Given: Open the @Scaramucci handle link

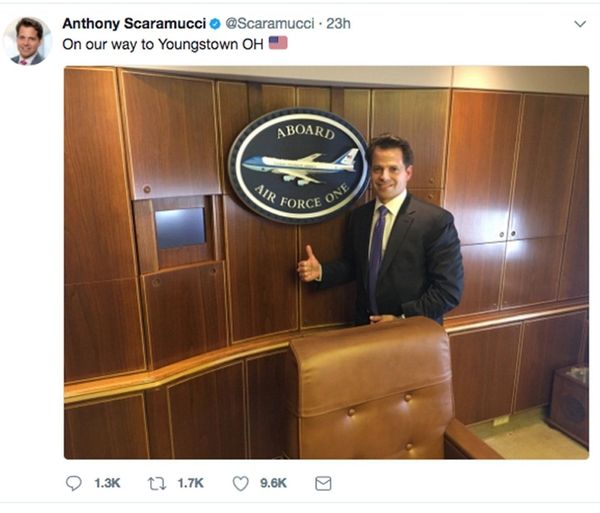Looking at the screenshot, I should [x=270, y=24].
